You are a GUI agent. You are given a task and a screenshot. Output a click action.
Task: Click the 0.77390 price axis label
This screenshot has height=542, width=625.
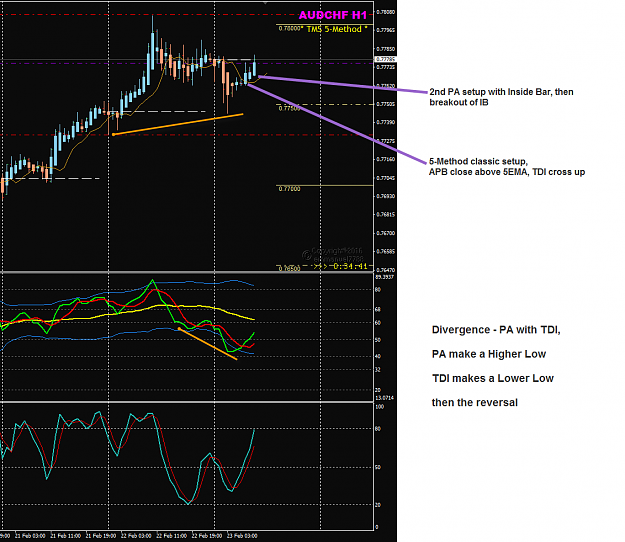[385, 122]
